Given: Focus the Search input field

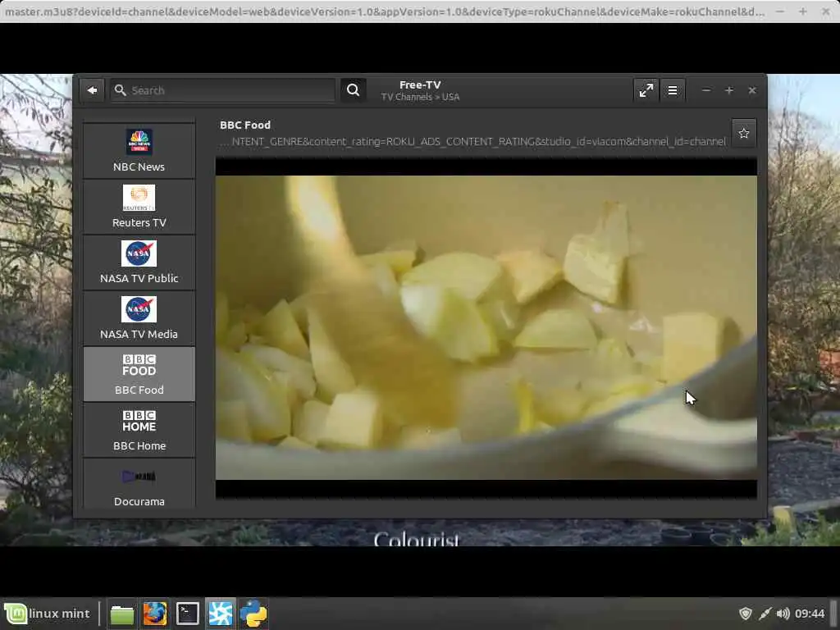Looking at the screenshot, I should tap(223, 90).
